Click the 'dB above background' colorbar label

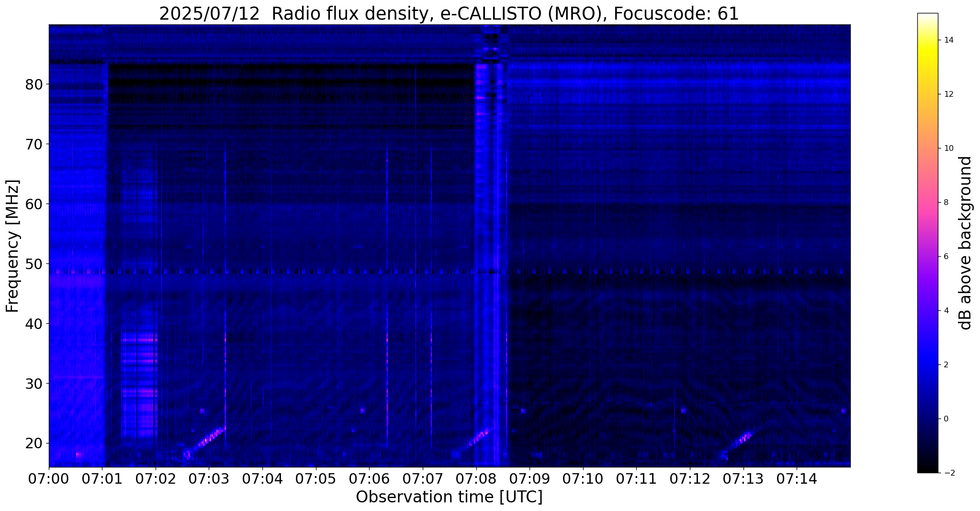pos(966,243)
